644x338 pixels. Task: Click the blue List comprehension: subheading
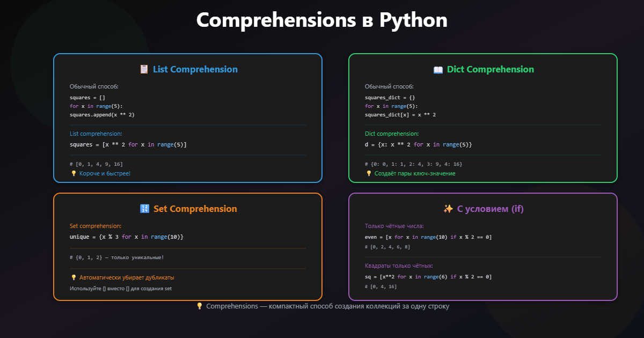(96, 134)
